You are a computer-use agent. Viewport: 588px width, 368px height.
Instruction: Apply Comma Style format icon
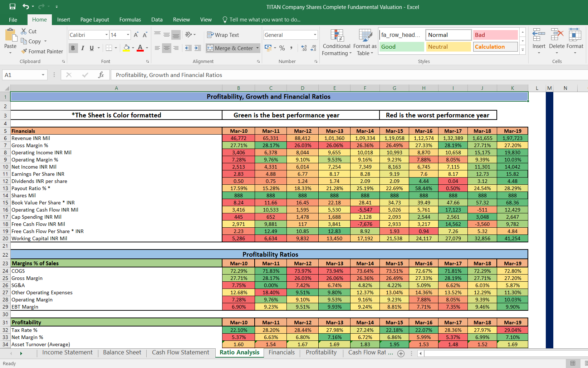point(291,48)
